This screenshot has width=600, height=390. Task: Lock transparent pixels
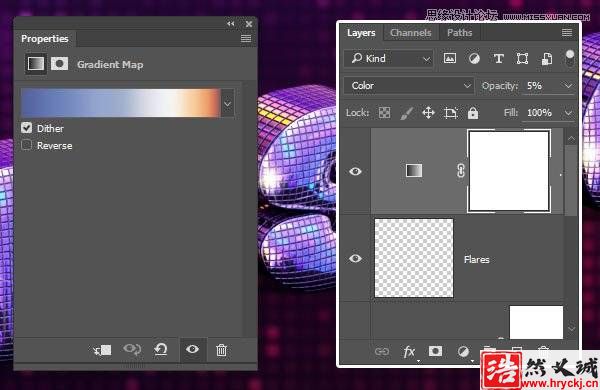385,113
